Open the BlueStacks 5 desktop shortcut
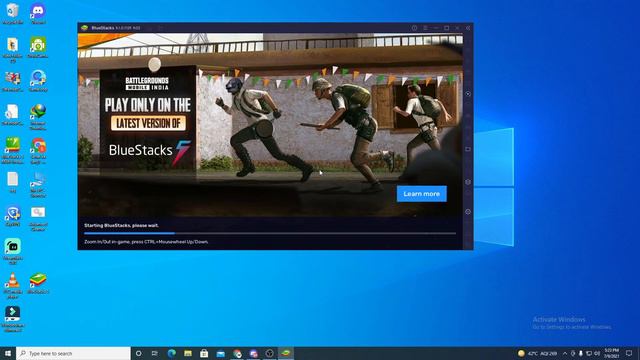The image size is (640, 360). 38,283
